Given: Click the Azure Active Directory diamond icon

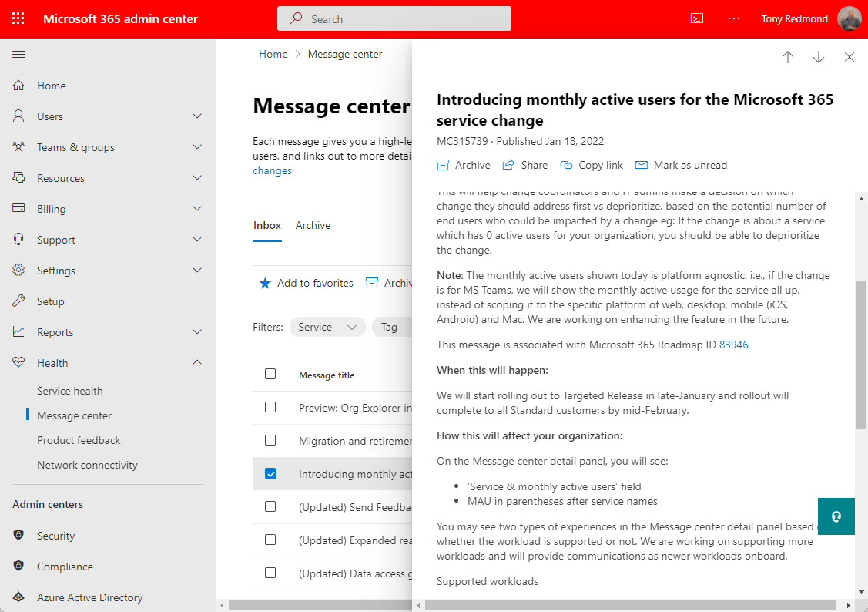Looking at the screenshot, I should [x=18, y=597].
